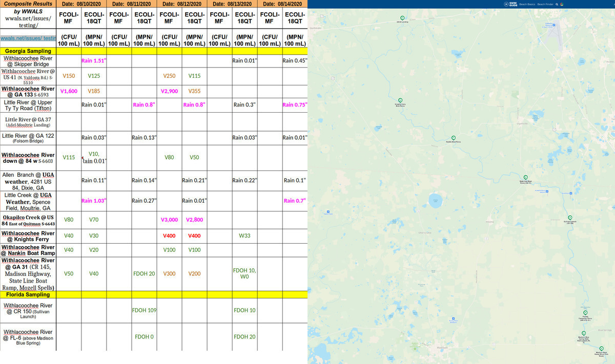Select the 'Date: 08/12/2020' header cell
The width and height of the screenshot is (615, 364).
tap(182, 4)
